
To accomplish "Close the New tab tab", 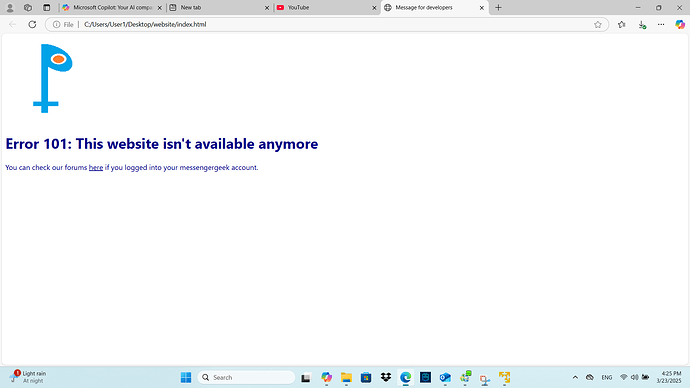I will pyautogui.click(x=267, y=8).
